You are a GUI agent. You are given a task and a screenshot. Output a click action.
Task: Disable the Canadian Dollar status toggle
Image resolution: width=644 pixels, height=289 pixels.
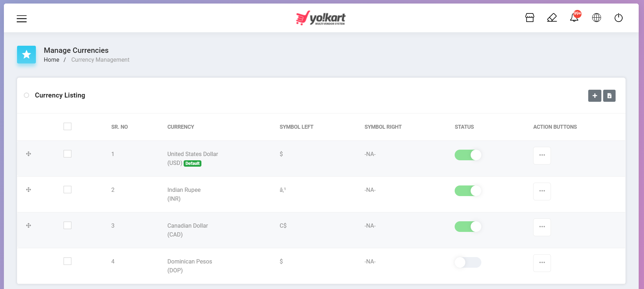coord(468,227)
